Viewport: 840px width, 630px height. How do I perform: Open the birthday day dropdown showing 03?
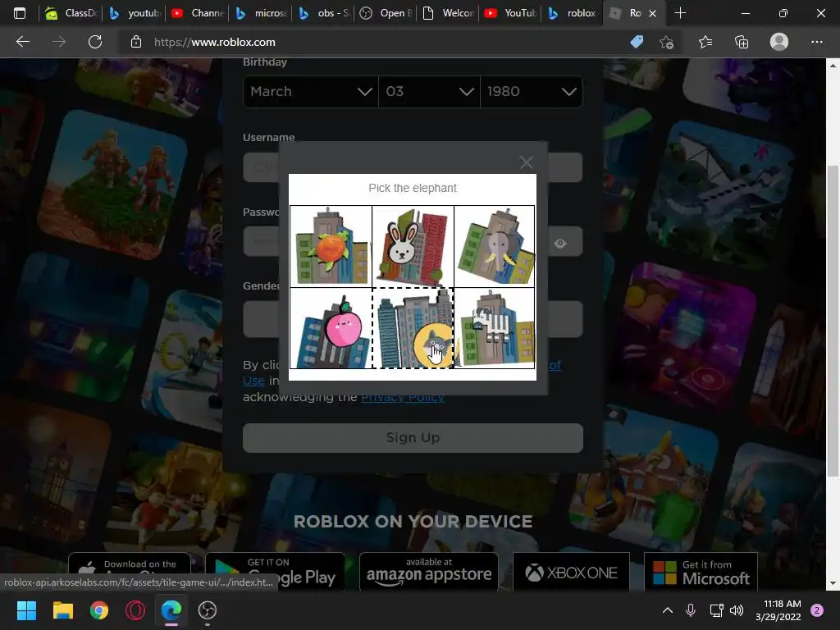point(429,92)
